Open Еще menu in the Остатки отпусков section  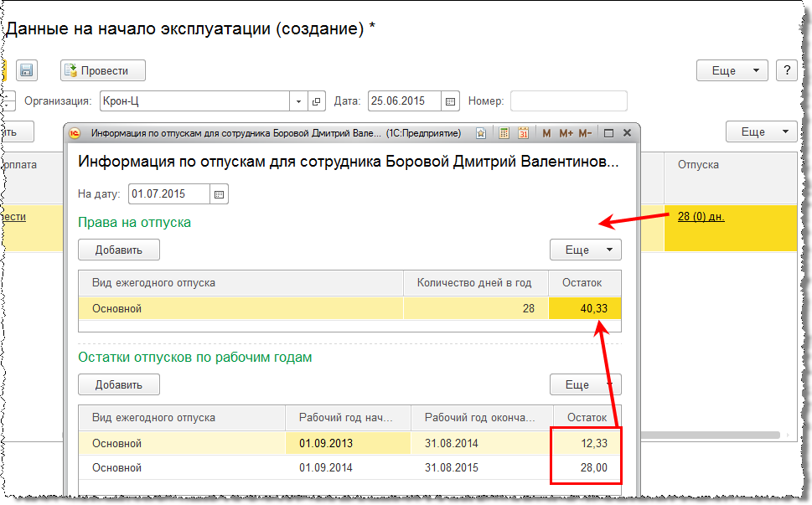[585, 384]
